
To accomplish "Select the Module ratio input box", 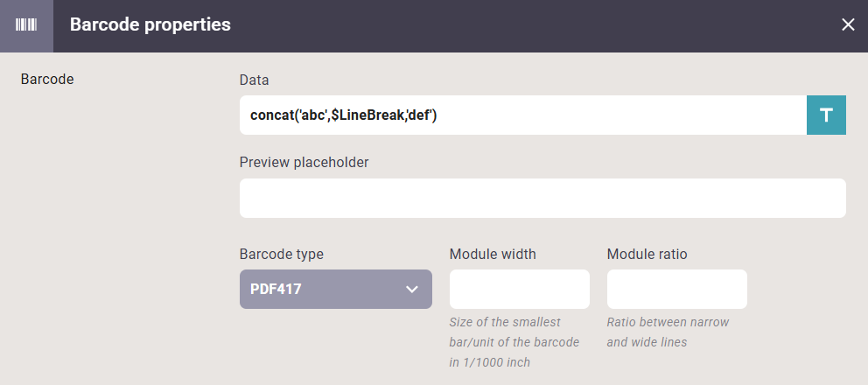I will click(x=677, y=289).
